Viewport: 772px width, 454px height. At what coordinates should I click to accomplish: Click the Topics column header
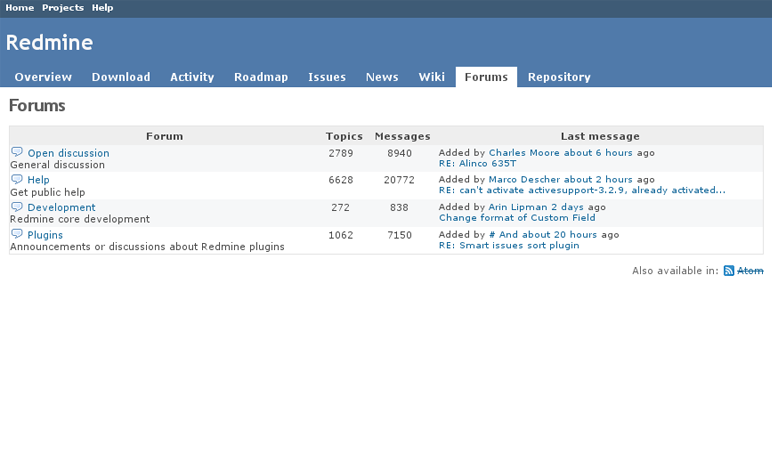(344, 136)
